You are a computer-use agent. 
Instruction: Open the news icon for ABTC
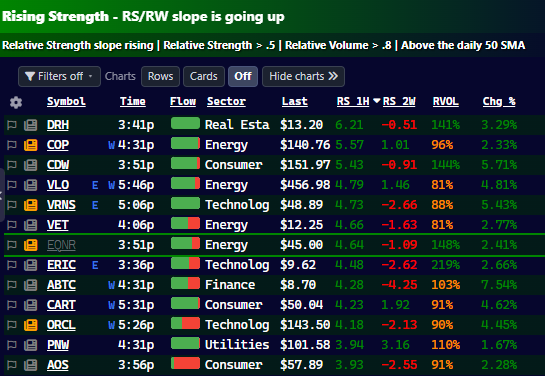point(31,285)
